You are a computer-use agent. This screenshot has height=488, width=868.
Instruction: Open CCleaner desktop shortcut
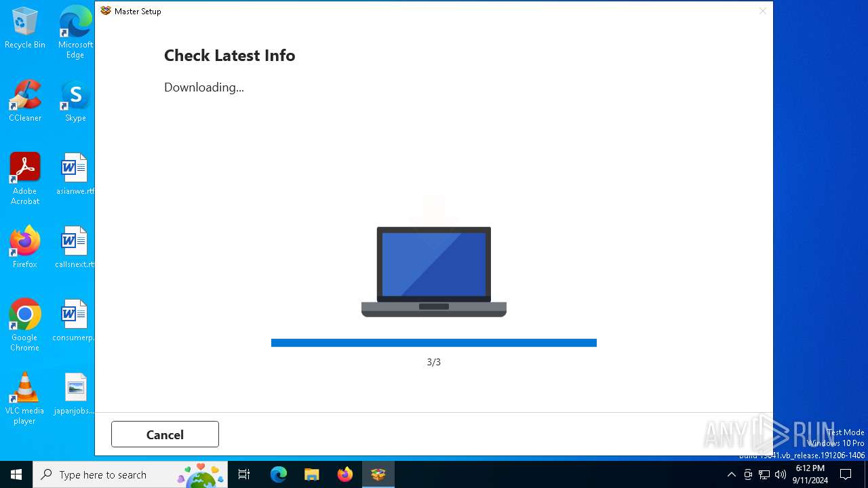(25, 101)
